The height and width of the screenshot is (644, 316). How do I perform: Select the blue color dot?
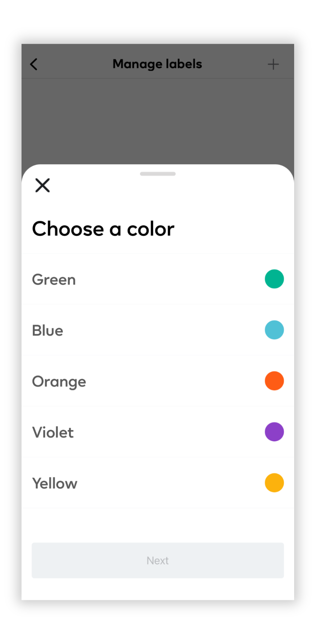click(274, 330)
